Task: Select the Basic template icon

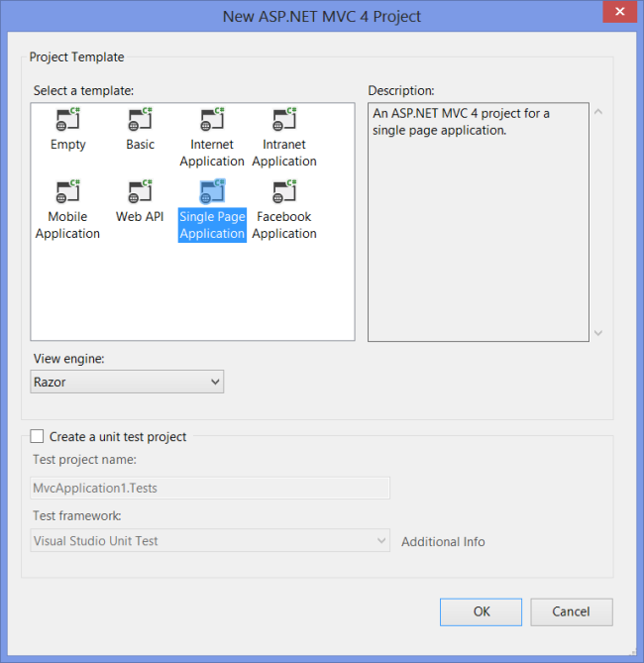Action: [x=140, y=119]
